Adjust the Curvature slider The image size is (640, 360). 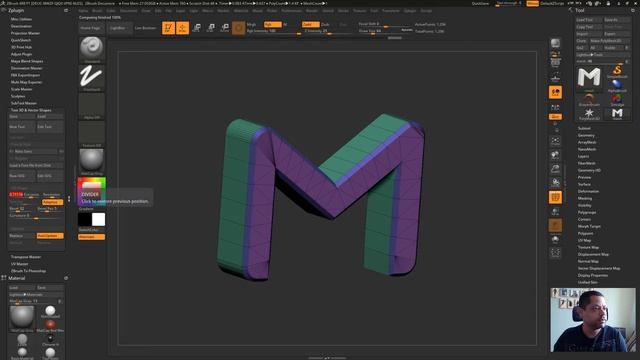click(x=36, y=216)
